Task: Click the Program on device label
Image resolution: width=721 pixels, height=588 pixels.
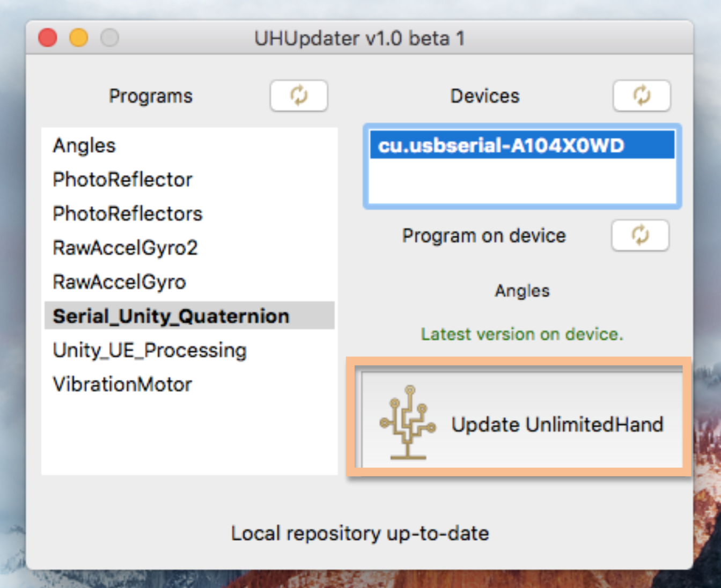Action: pyautogui.click(x=484, y=236)
